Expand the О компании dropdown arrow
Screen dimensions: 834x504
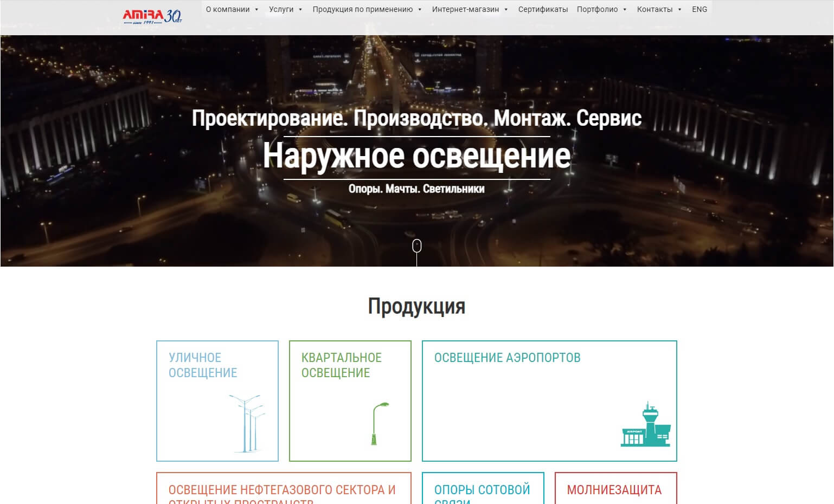pos(256,10)
